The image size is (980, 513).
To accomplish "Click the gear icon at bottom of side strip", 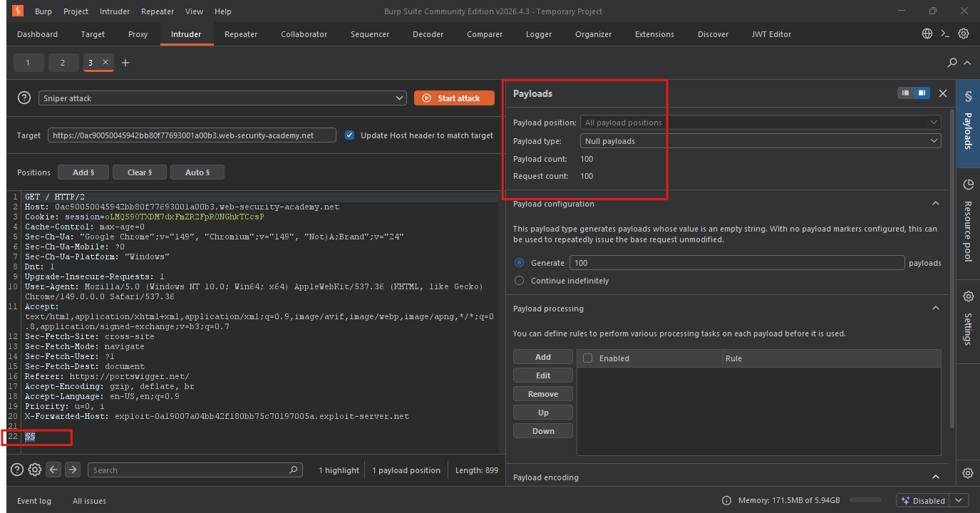I will pyautogui.click(x=968, y=473).
